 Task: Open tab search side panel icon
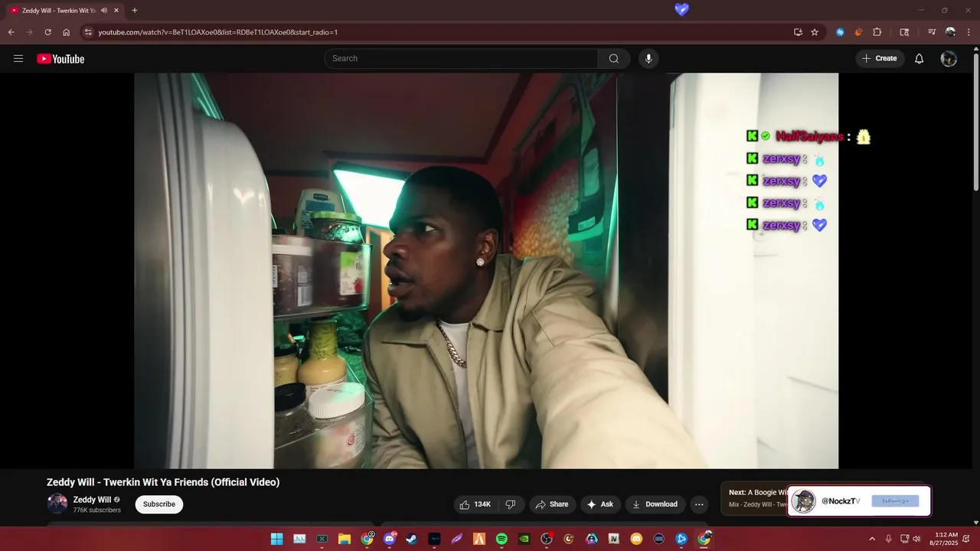tap(904, 32)
